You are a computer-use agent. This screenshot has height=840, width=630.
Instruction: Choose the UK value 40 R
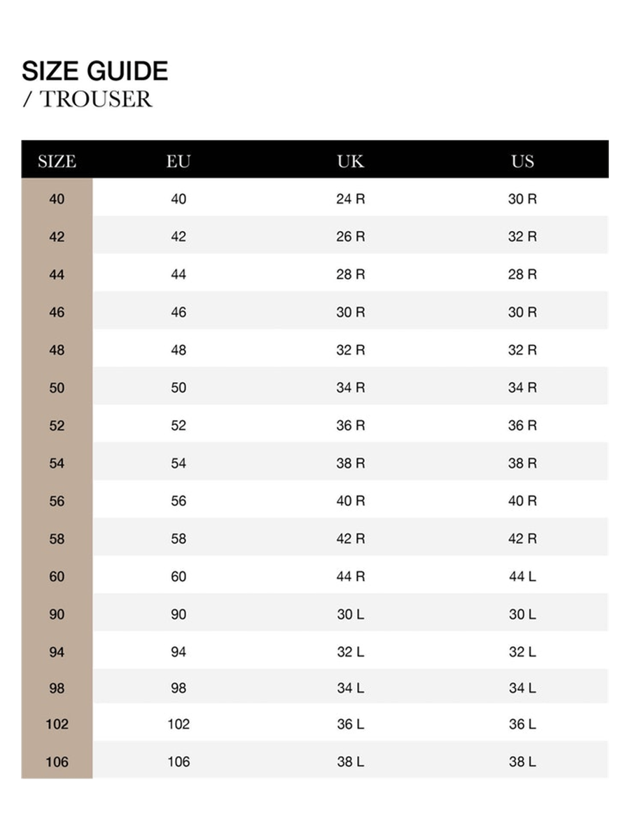(351, 501)
